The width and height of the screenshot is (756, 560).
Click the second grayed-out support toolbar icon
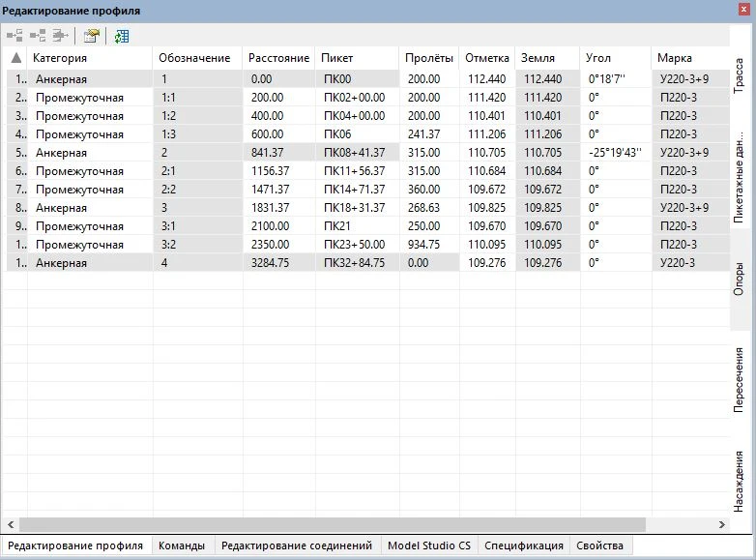point(38,37)
